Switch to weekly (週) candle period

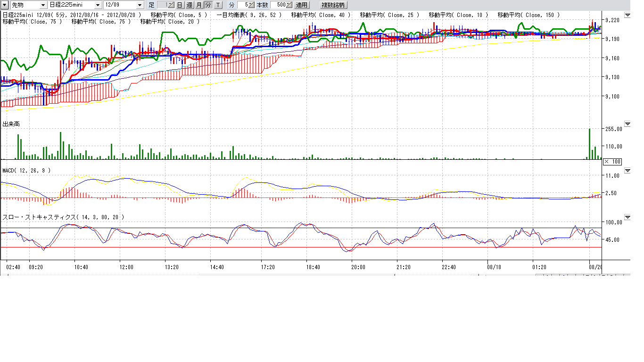[x=189, y=5]
